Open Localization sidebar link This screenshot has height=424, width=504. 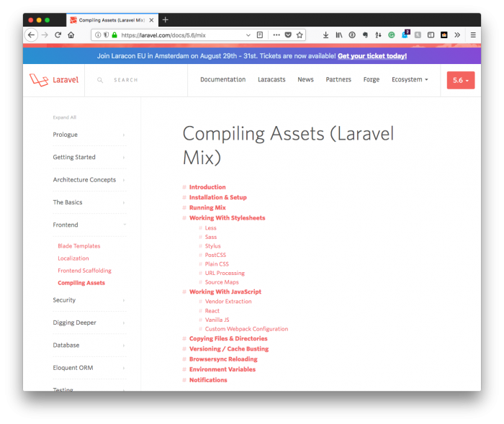[x=73, y=258]
